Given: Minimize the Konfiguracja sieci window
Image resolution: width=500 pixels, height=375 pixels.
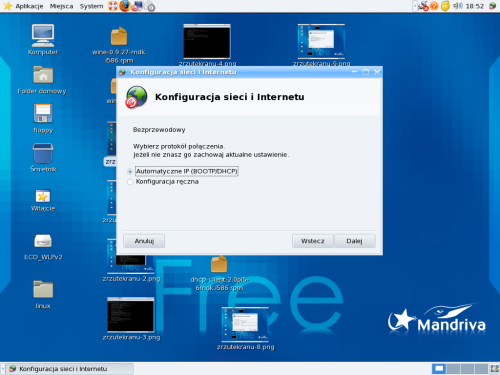Looking at the screenshot, I should 354,72.
